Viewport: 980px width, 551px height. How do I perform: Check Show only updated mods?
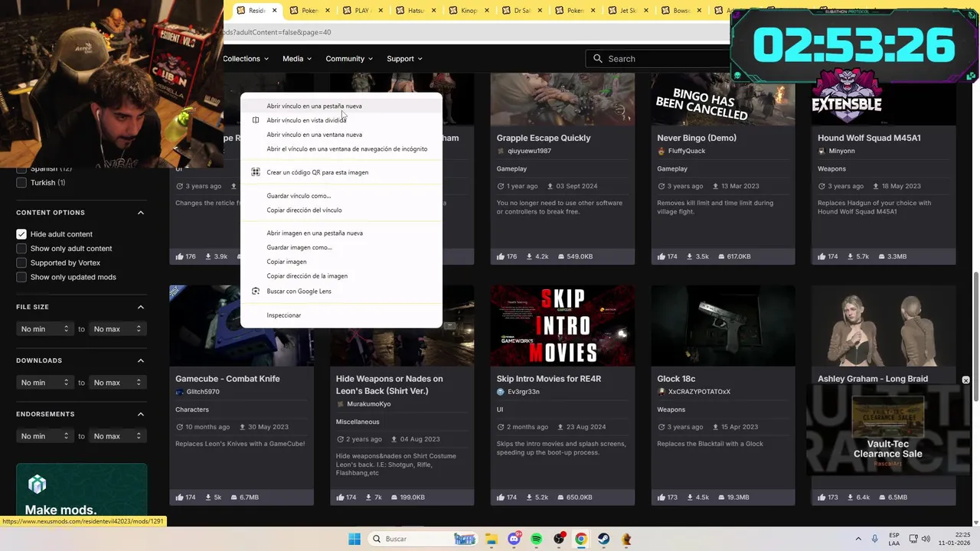tap(21, 277)
